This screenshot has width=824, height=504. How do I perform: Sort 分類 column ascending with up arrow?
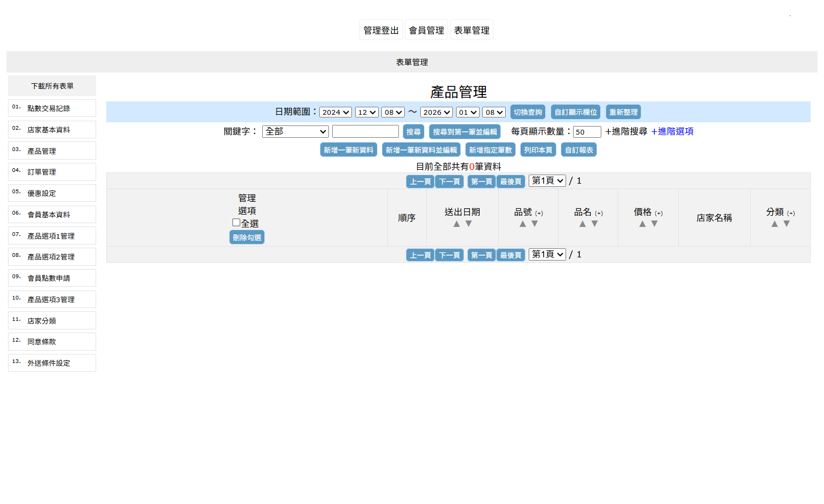(x=774, y=224)
